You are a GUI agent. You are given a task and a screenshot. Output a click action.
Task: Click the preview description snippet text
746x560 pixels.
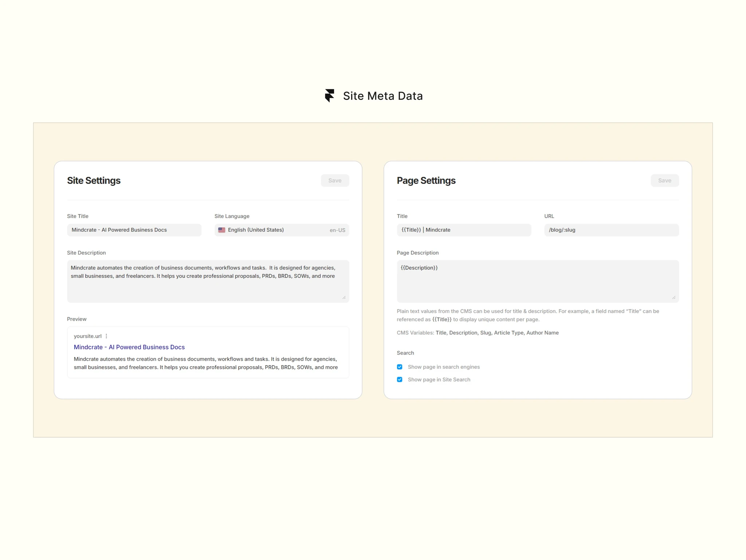[206, 363]
